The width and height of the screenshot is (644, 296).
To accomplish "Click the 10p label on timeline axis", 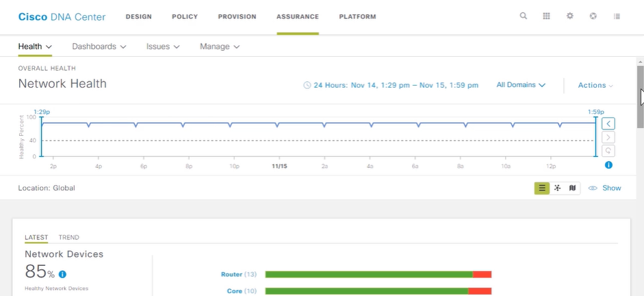I will 234,166.
